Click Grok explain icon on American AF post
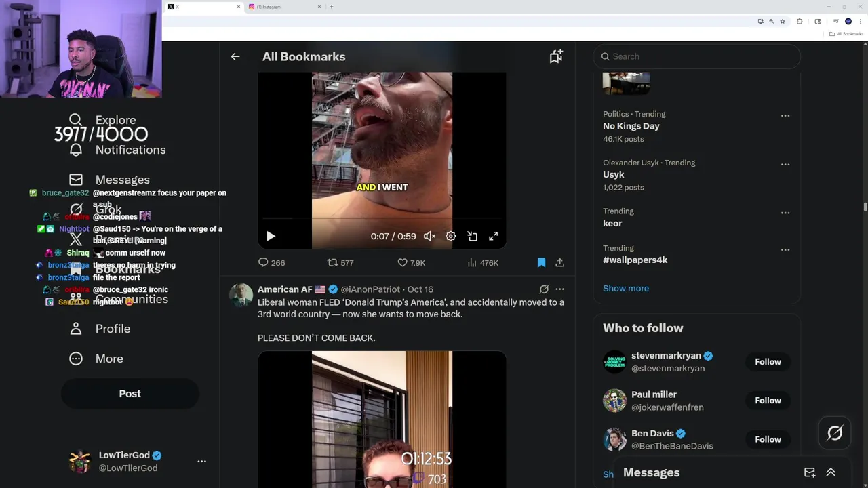The width and height of the screenshot is (868, 488). (x=544, y=289)
